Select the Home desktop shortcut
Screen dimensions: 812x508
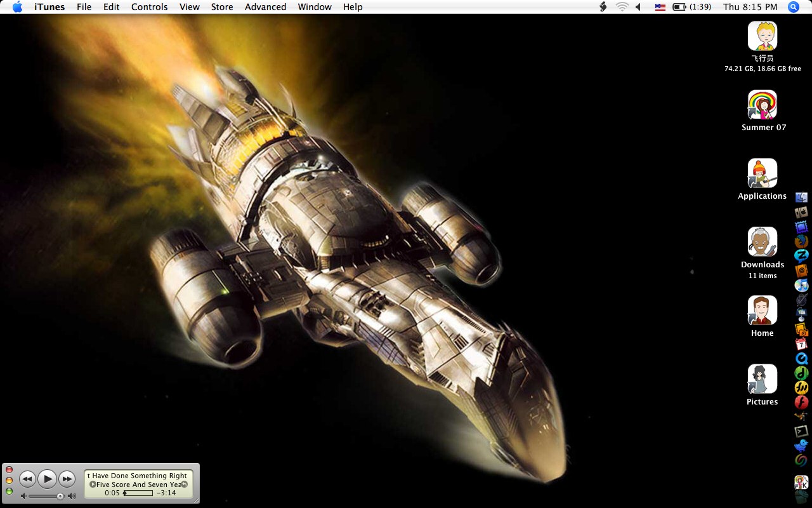coord(763,311)
